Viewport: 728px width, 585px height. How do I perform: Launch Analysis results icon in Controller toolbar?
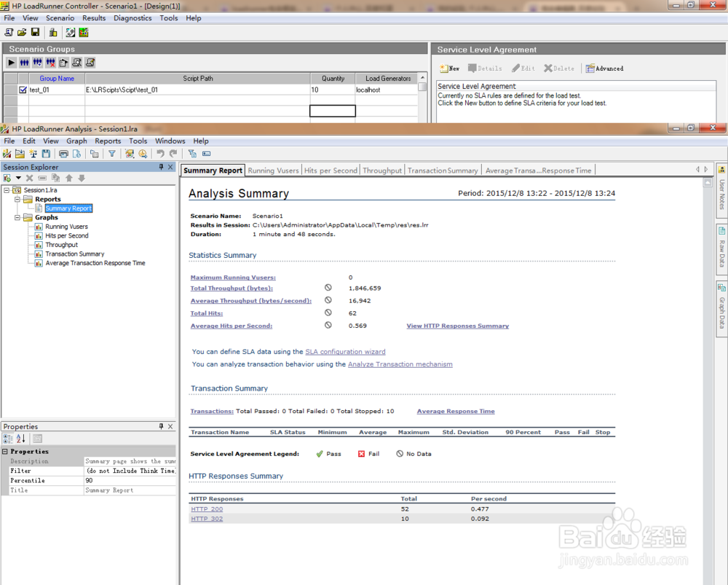(x=84, y=32)
